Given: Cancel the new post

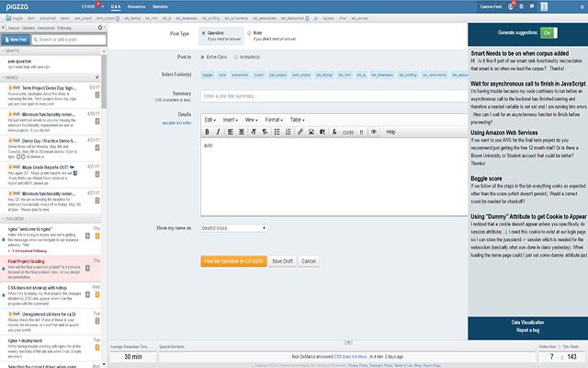Looking at the screenshot, I should (x=309, y=261).
